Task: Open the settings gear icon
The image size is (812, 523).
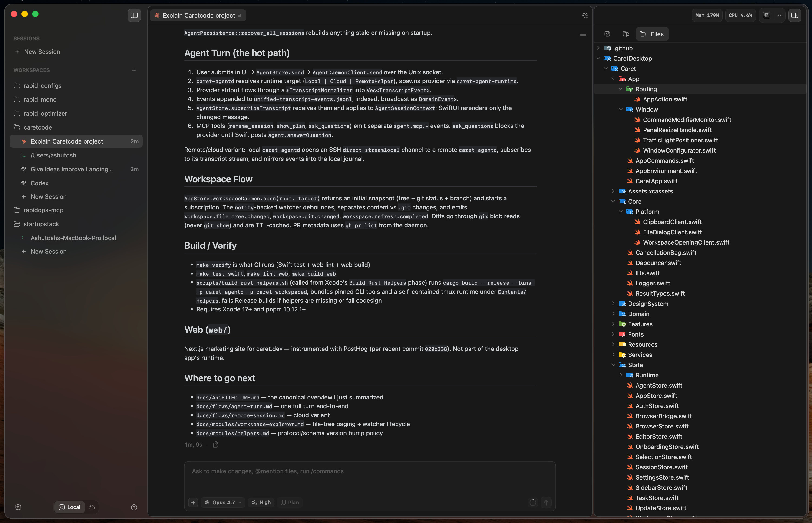Action: pyautogui.click(x=18, y=507)
